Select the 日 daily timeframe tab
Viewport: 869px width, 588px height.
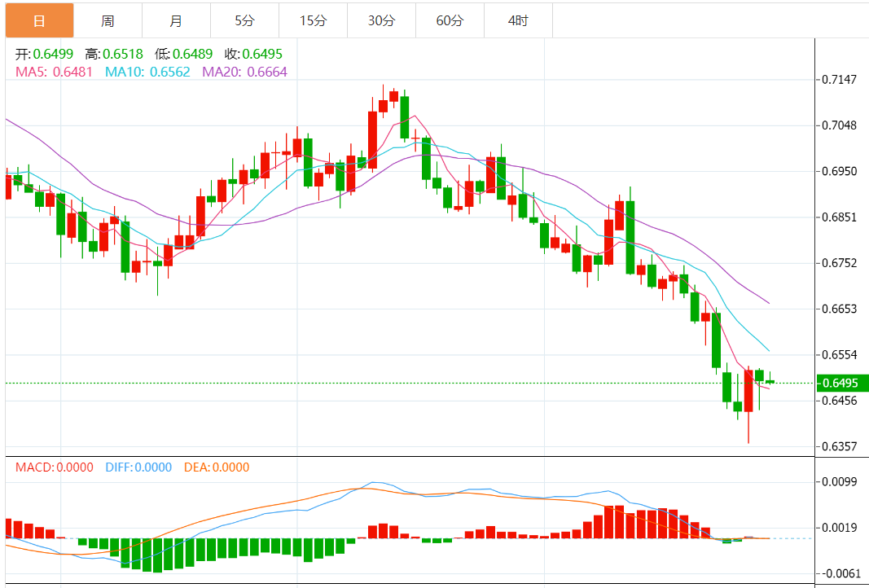click(39, 21)
